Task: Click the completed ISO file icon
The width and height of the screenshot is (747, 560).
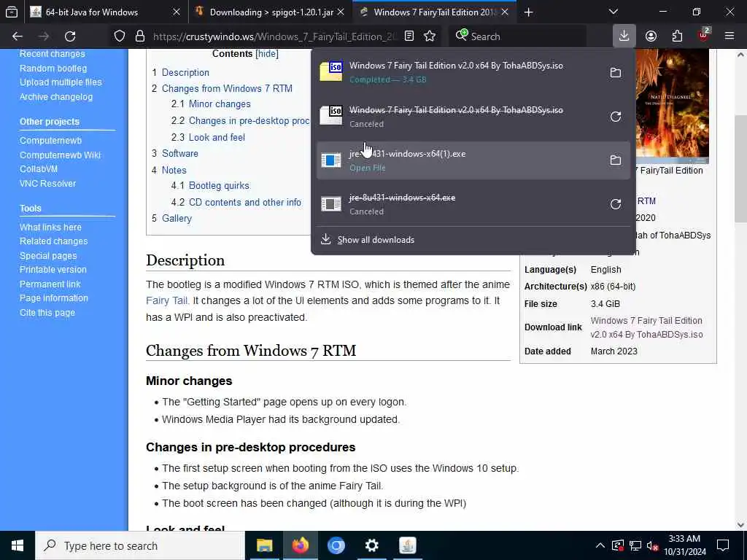Action: (x=331, y=72)
